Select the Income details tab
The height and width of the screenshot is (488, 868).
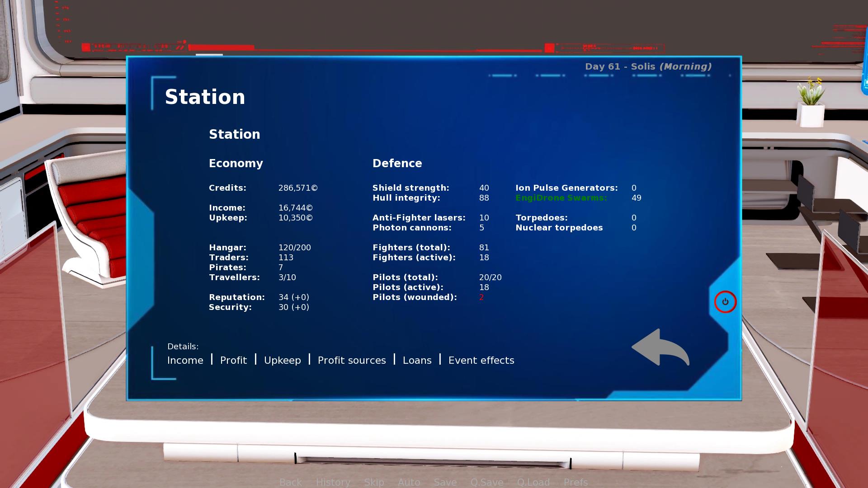click(x=185, y=360)
